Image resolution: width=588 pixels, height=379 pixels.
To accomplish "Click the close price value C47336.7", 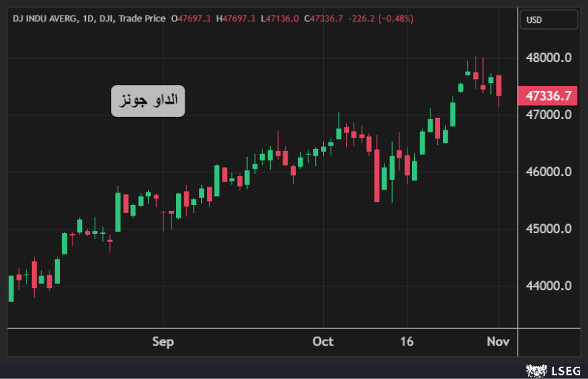I will point(324,19).
